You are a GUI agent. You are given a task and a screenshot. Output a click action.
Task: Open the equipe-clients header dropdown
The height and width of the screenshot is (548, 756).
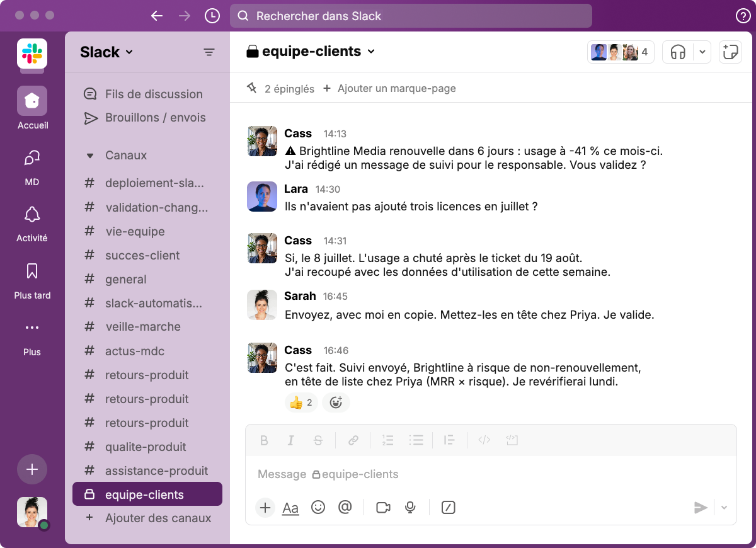point(311,52)
